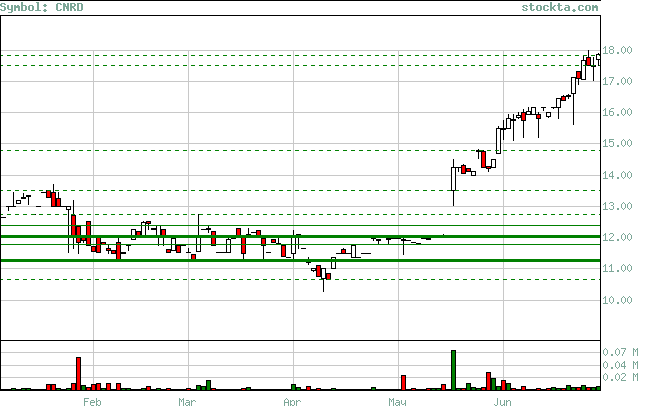Click the 16.00 price axis label
Screen dimensions: 655x406
[617, 112]
